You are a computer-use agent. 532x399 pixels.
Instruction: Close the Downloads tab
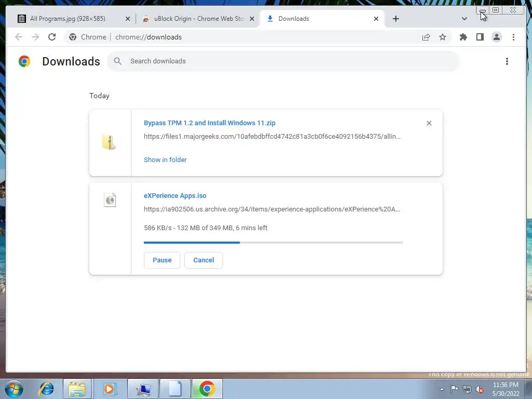pyautogui.click(x=376, y=19)
